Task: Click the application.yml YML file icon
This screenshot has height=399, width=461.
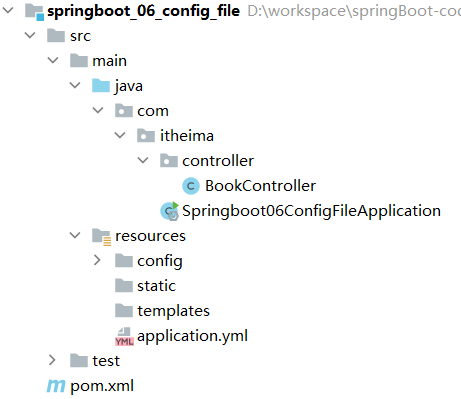Action: click(x=124, y=336)
